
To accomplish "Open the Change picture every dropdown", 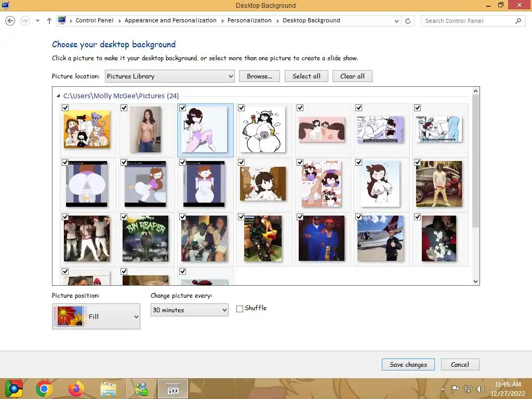I will (189, 310).
